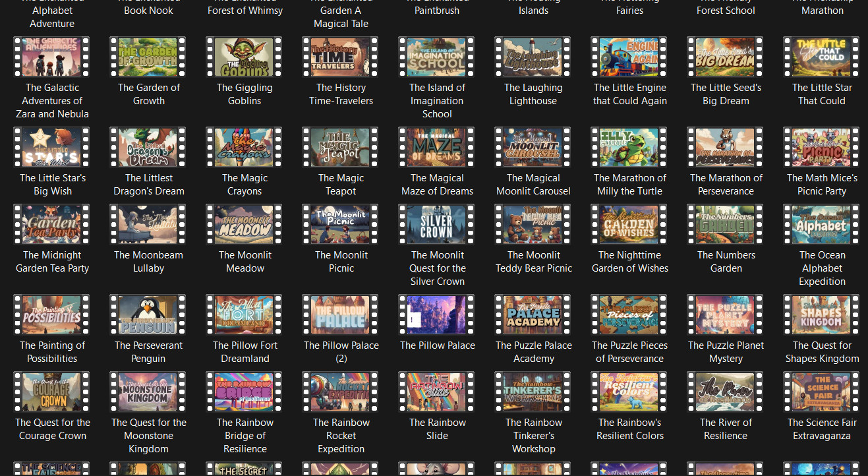Open The Laughing Lighthouse video thumbnail

(533, 57)
